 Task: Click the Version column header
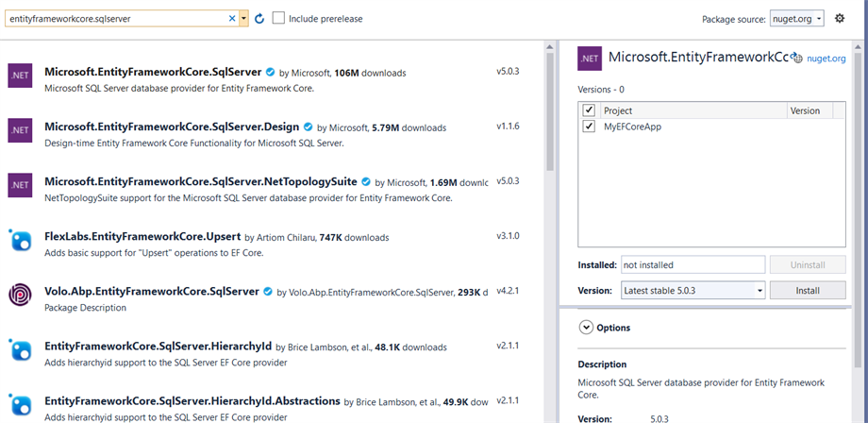click(x=805, y=110)
